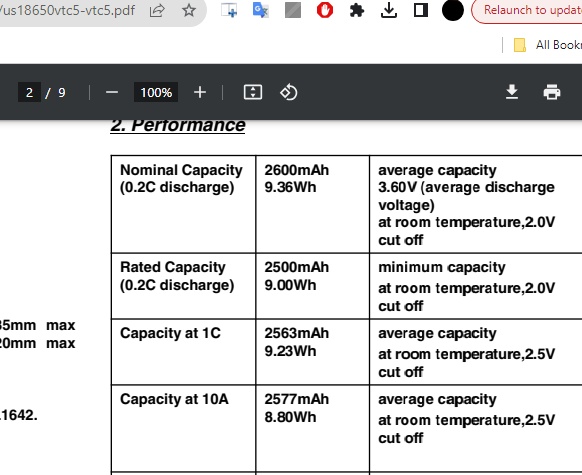Screen dimensions: 582x475
Task: Click the gray square extension icon
Action: (x=293, y=10)
